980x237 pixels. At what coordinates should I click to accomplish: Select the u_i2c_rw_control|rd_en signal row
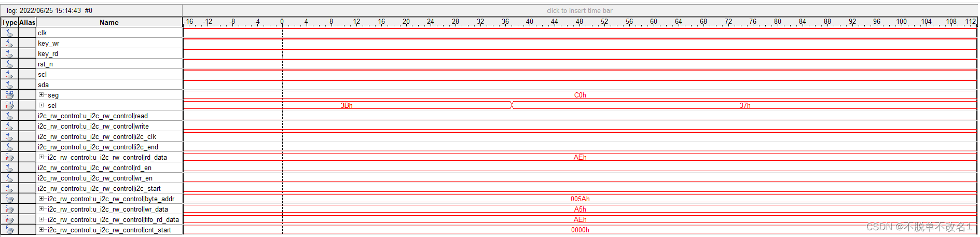coord(95,168)
